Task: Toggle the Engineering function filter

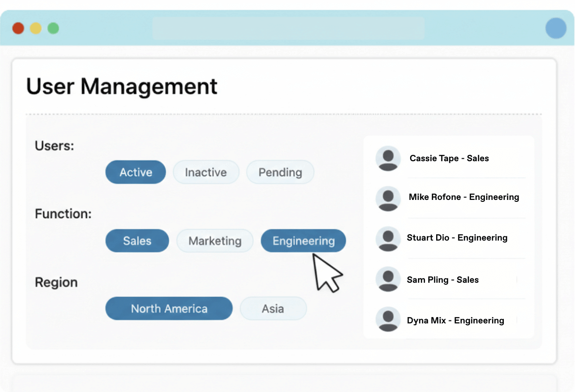Action: 303,241
